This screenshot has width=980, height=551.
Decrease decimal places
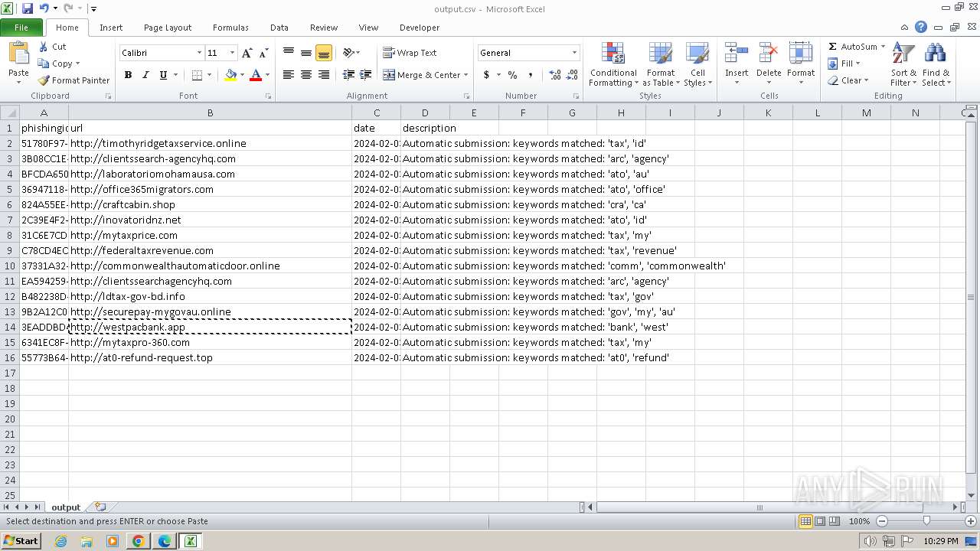573,75
